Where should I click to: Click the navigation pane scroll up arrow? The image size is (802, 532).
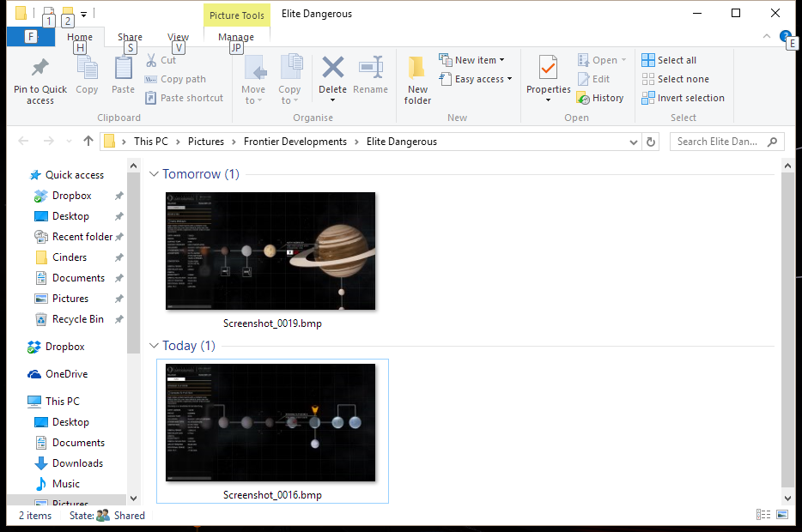click(x=133, y=166)
